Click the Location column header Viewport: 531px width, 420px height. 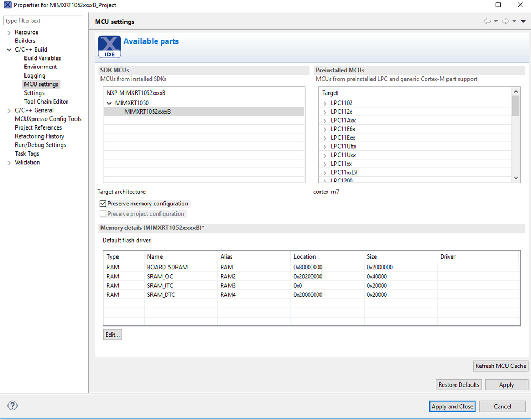[x=327, y=256]
